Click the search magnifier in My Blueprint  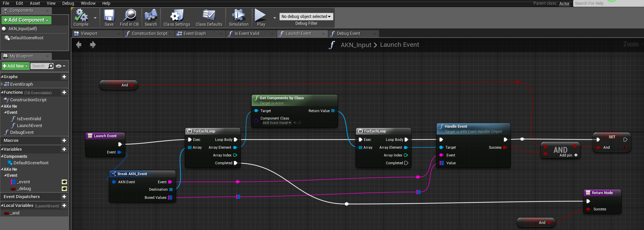51,66
